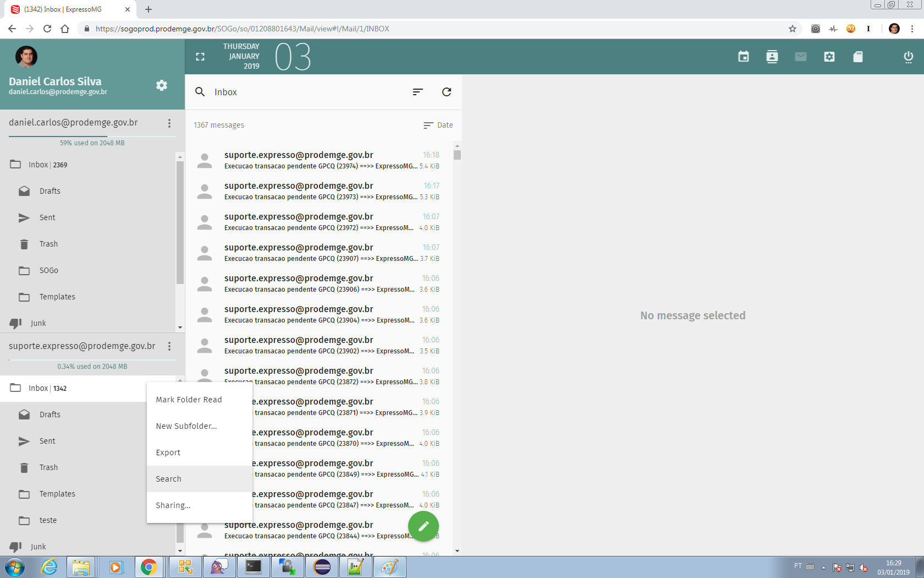
Task: Open the Preferences gear in top bar
Action: click(829, 57)
